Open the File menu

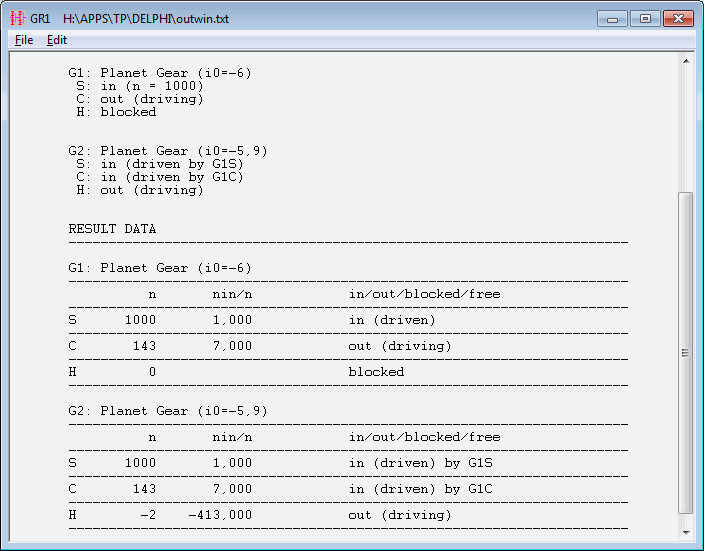tap(24, 40)
